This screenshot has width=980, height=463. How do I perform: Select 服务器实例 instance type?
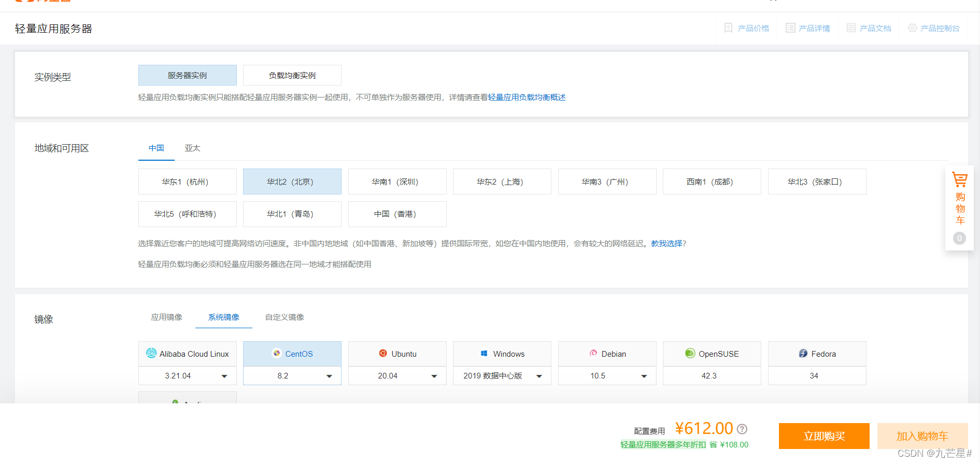coord(188,75)
